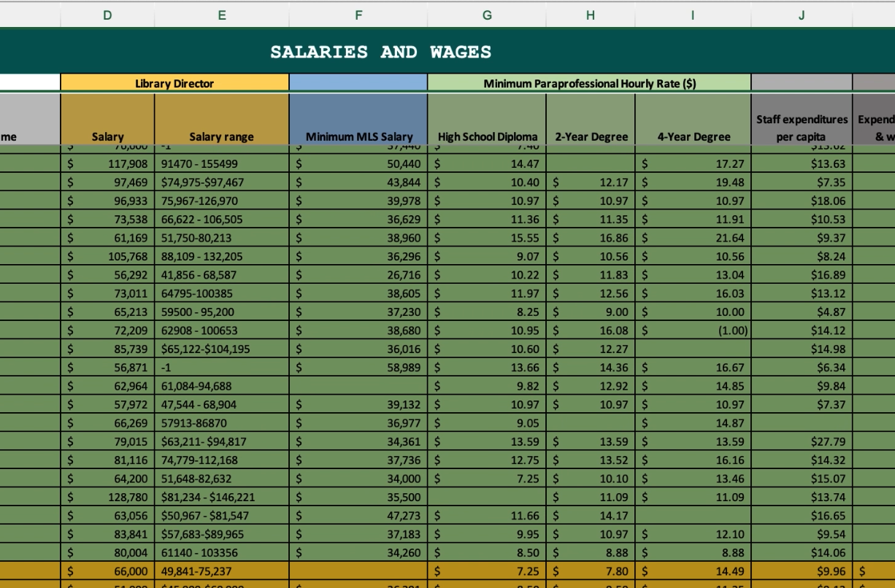
Task: Select MLS salary cell 39,132
Action: pos(358,404)
